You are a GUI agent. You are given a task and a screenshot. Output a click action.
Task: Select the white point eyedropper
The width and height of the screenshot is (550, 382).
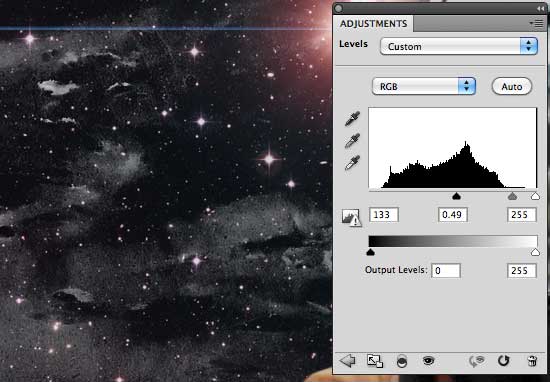[x=352, y=163]
